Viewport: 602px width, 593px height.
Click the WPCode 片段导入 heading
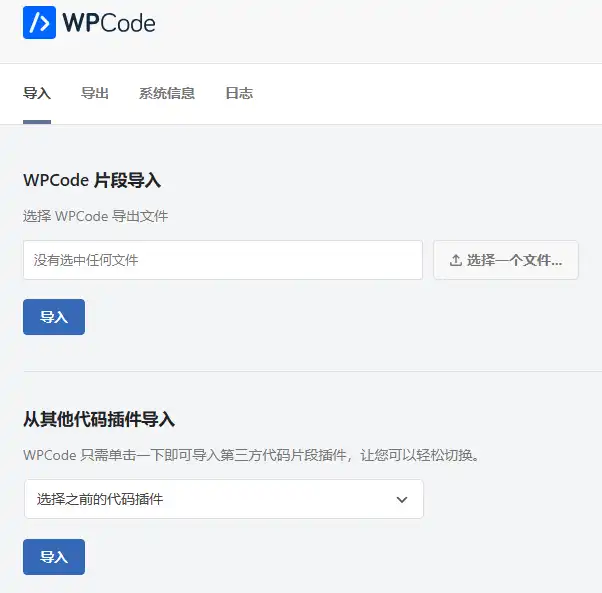pyautogui.click(x=92, y=180)
